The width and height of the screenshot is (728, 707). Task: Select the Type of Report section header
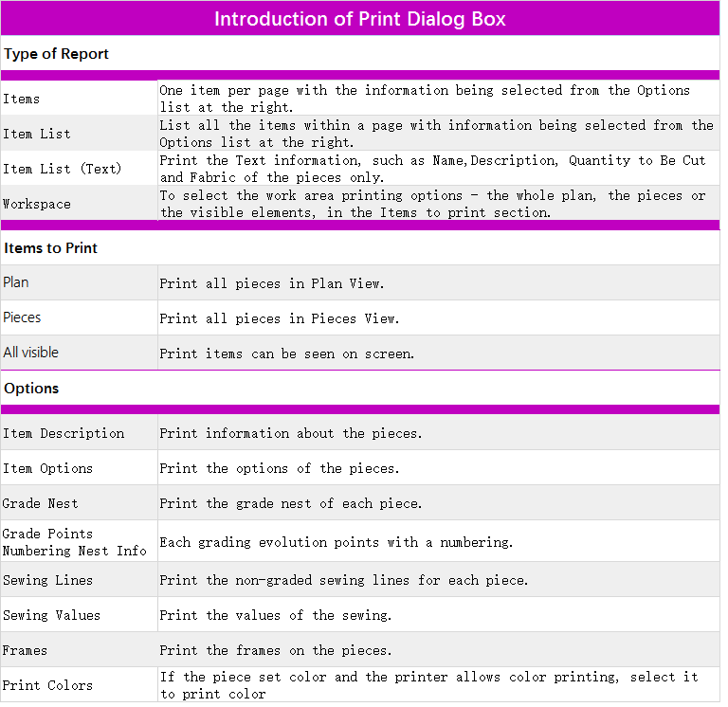click(x=56, y=54)
